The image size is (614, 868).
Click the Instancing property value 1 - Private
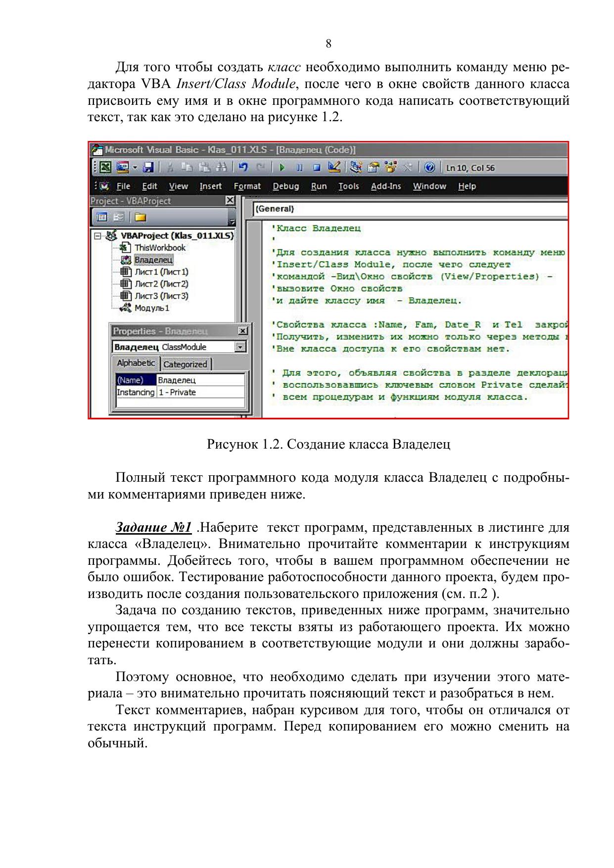pyautogui.click(x=200, y=392)
